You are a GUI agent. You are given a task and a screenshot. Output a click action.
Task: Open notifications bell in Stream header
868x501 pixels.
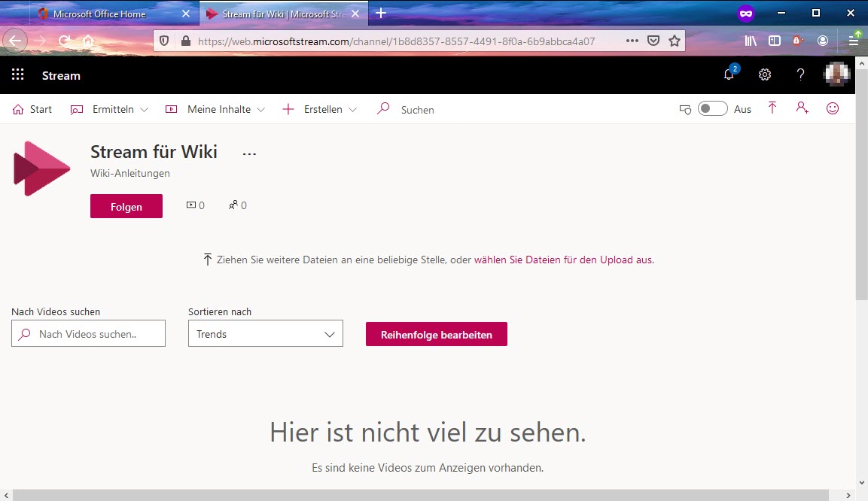(x=728, y=74)
